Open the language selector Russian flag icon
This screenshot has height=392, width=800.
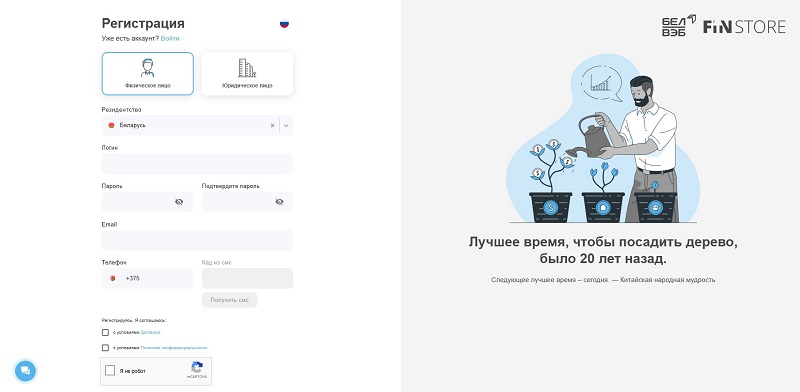coord(284,23)
